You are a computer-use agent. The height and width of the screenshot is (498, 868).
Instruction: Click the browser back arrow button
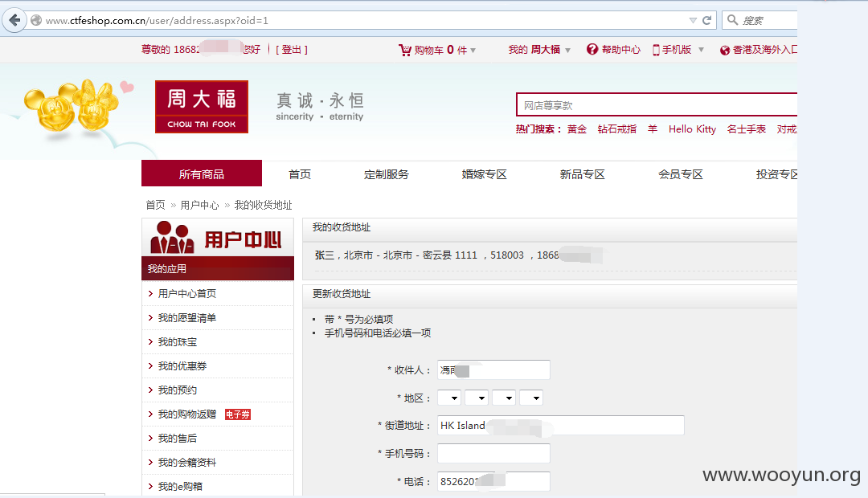[14, 20]
